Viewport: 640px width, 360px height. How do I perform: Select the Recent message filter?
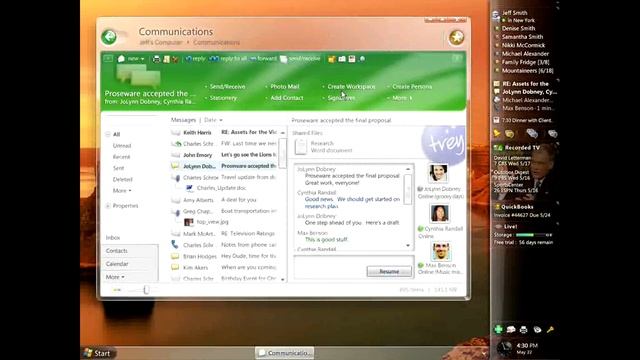click(121, 157)
